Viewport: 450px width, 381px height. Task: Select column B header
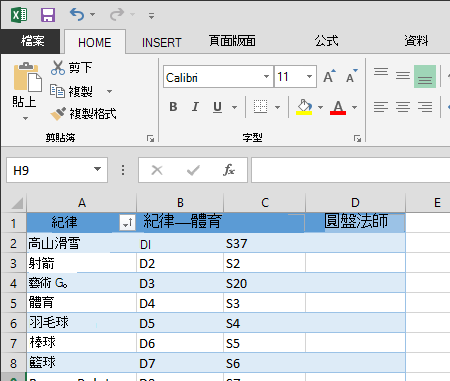pos(180,203)
